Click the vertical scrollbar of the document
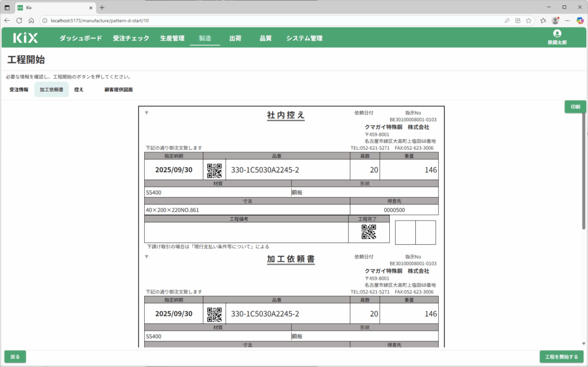 [584, 172]
